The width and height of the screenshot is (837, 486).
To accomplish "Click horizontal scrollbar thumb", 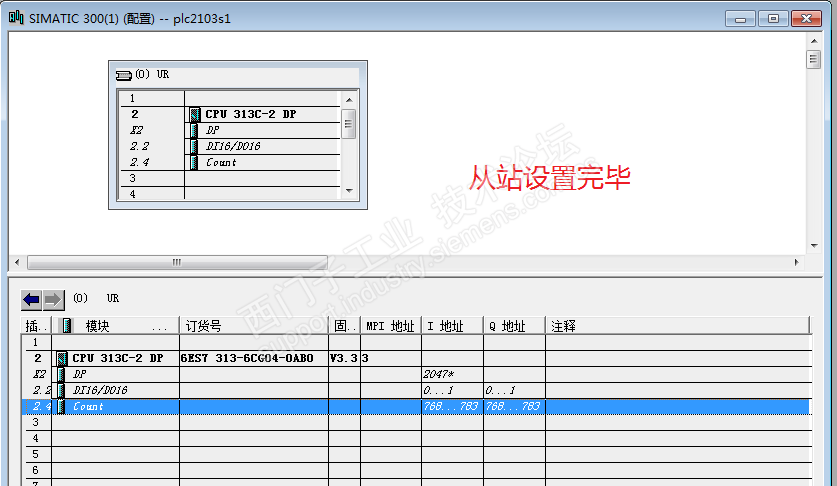I will pos(177,262).
